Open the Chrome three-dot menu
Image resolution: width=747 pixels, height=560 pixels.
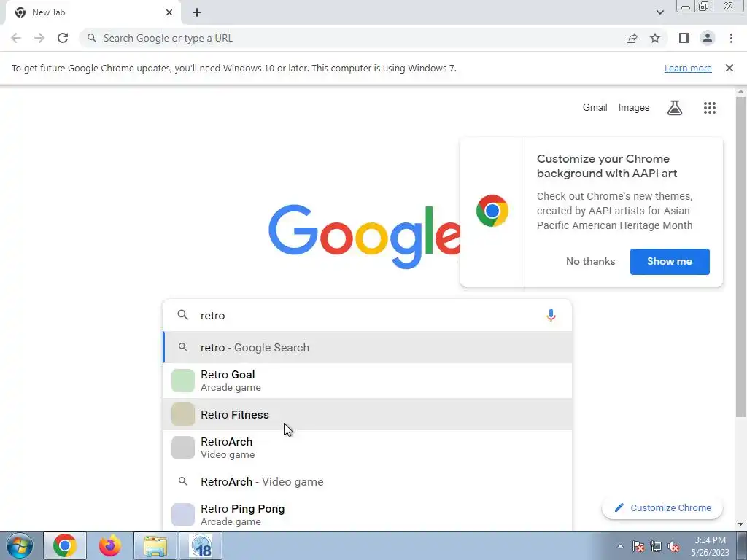click(x=731, y=38)
